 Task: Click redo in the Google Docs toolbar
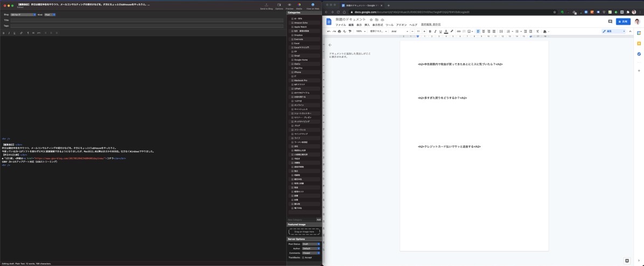pos(334,31)
